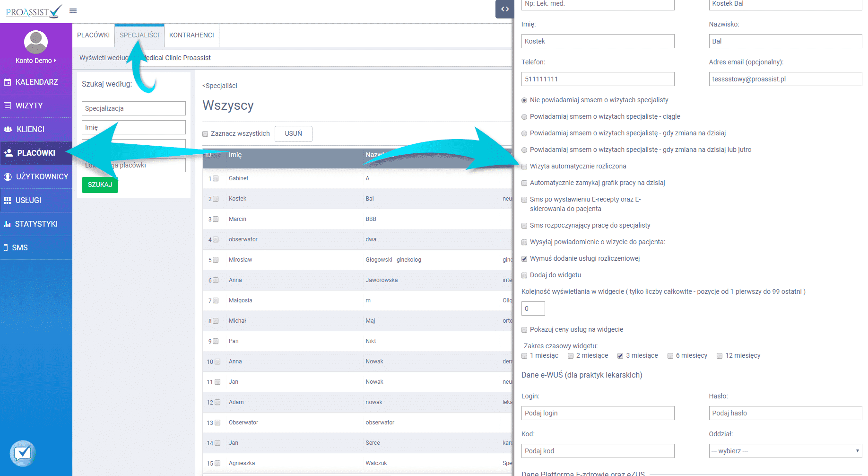
Task: Check Pokazuj ceny usług na widgecie
Action: click(x=524, y=330)
